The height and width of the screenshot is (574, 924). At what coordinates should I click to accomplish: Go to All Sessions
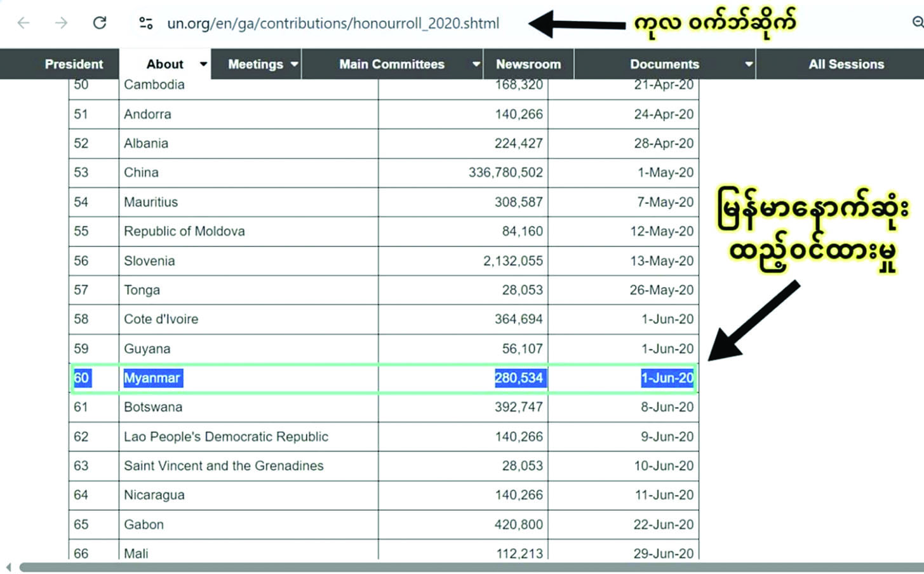[846, 64]
